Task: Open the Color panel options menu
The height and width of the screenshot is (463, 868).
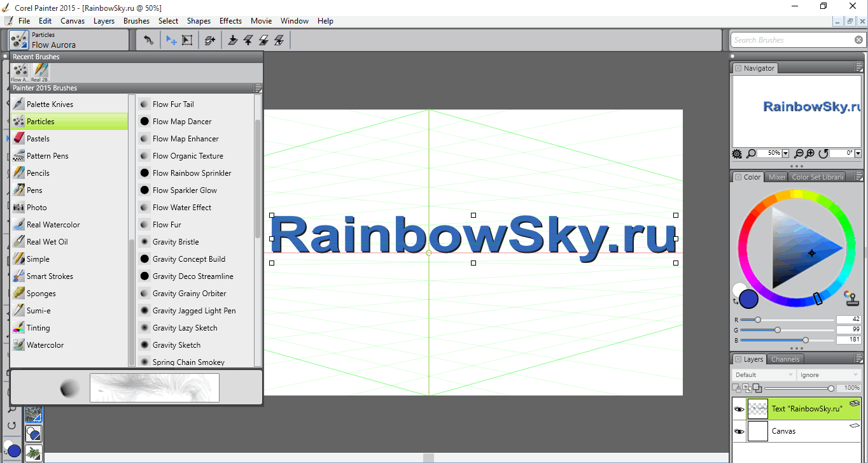Action: point(858,176)
